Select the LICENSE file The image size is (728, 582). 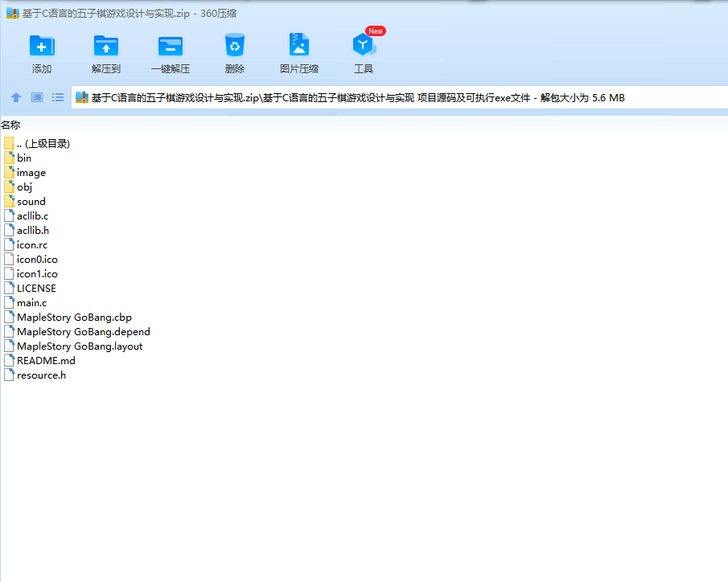[31, 289]
